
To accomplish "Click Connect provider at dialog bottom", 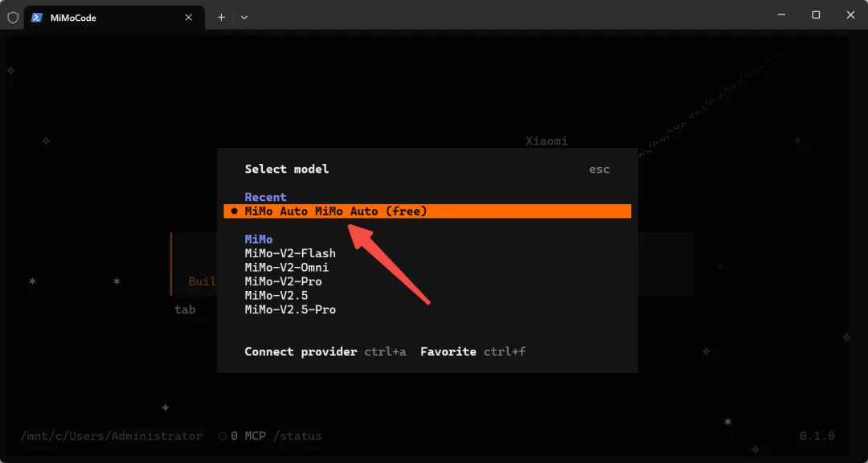I will point(301,352).
